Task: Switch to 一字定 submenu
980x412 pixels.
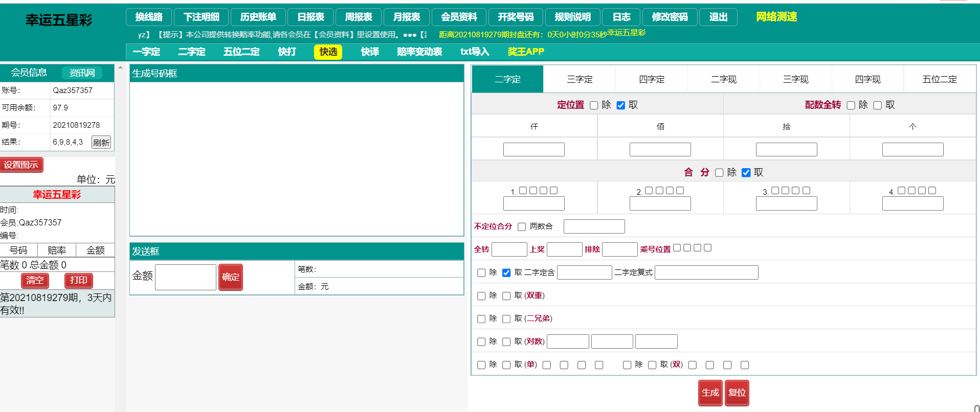Action: pos(146,52)
